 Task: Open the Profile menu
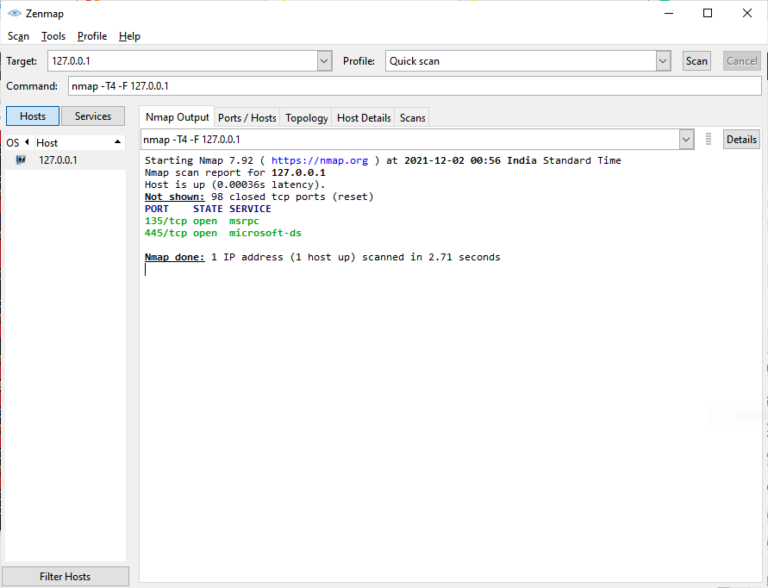[x=92, y=36]
